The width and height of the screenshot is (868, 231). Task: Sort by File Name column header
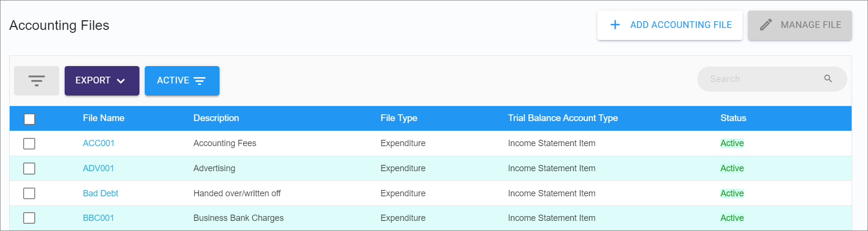(103, 118)
